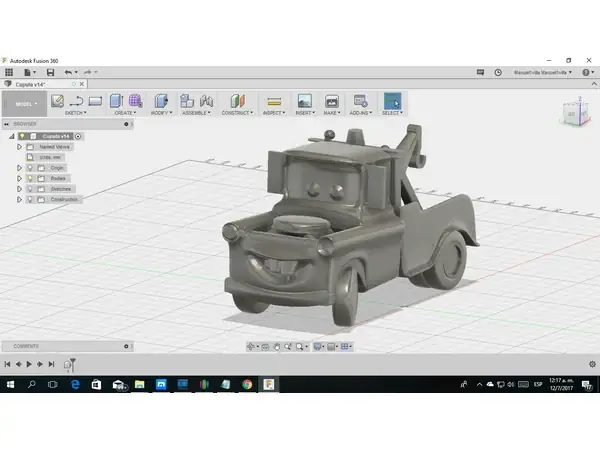Select the Line sketch tool icon
The width and height of the screenshot is (600, 450).
click(76, 101)
